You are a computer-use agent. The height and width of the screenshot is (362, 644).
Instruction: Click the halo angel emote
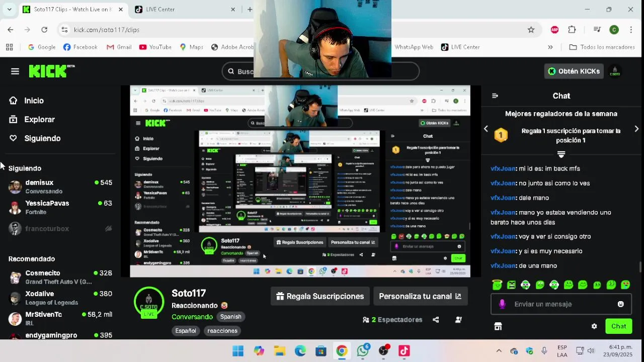coord(497,285)
